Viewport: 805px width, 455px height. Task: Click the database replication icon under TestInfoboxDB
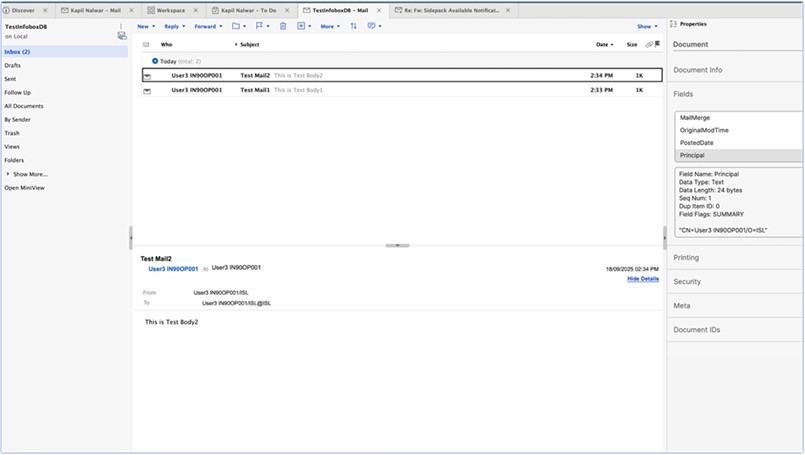pos(122,35)
